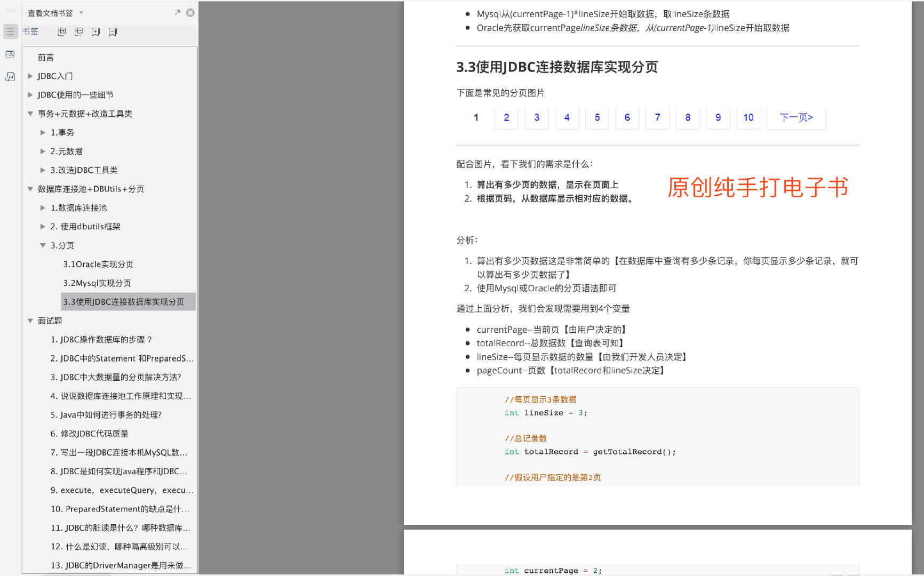
Task: Click the line lineSize--每页显示数据的数量
Action: (x=582, y=357)
